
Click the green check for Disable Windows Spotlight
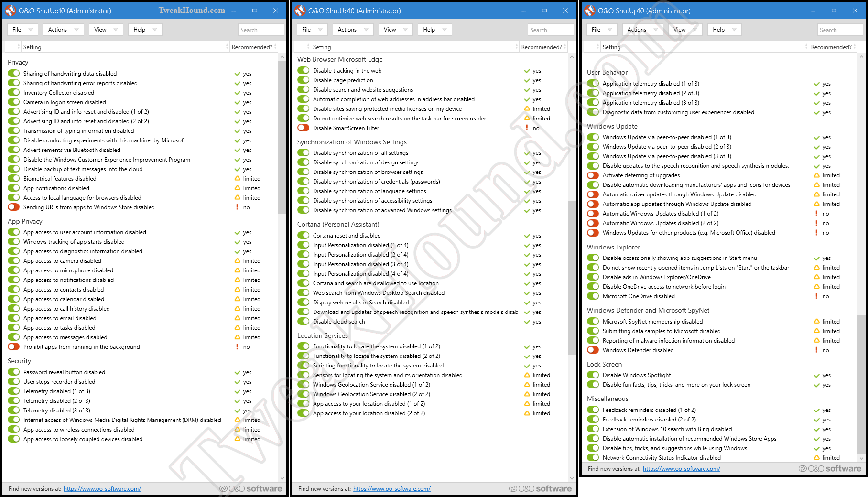pyautogui.click(x=816, y=375)
